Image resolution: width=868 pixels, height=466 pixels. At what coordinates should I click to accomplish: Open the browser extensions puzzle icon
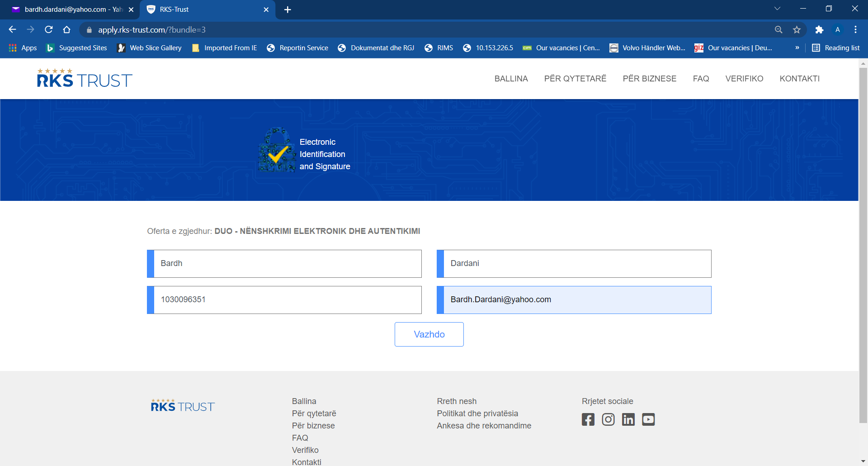[x=819, y=29]
